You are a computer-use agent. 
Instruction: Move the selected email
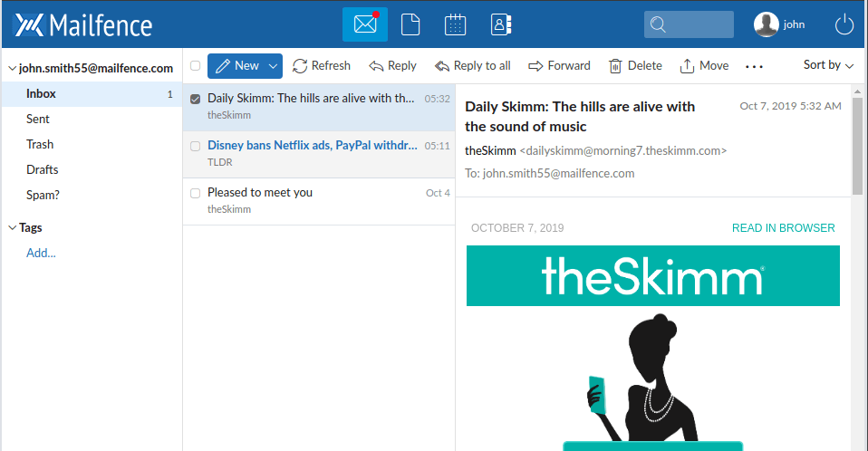(704, 66)
